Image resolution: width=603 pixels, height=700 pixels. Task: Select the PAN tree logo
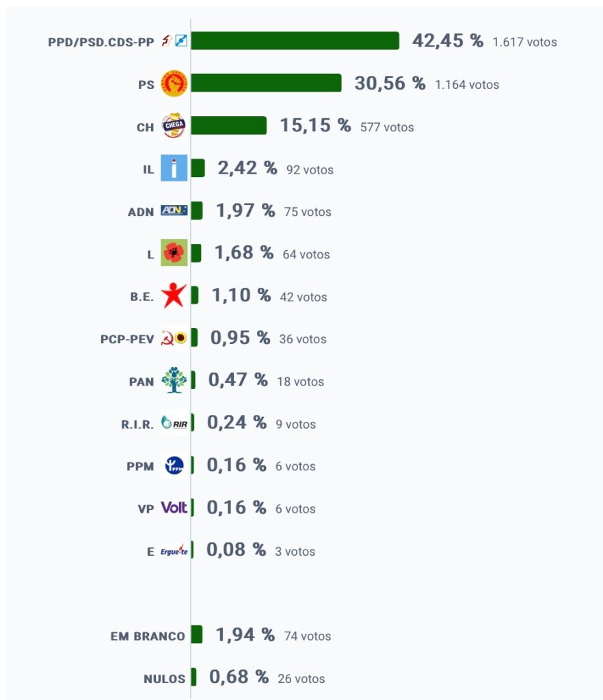pyautogui.click(x=174, y=380)
